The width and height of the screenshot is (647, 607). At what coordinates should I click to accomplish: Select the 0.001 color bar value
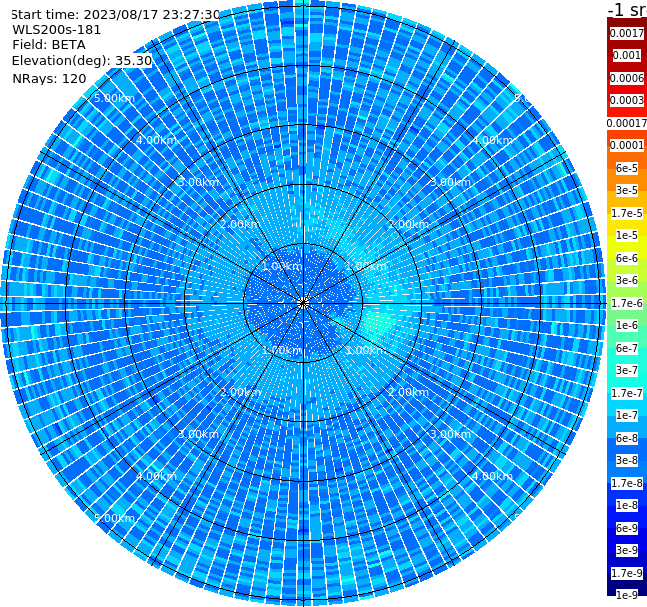click(x=627, y=55)
